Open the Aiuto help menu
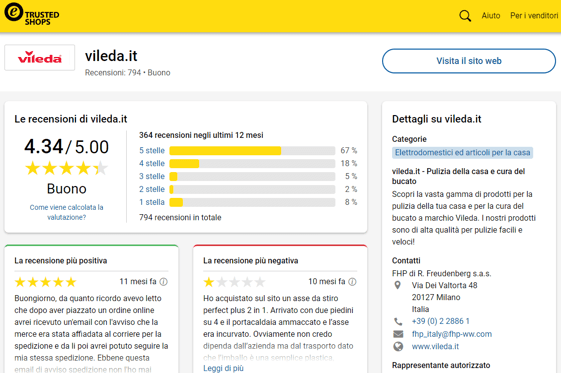Screen dimensions: 561x373 pyautogui.click(x=491, y=16)
